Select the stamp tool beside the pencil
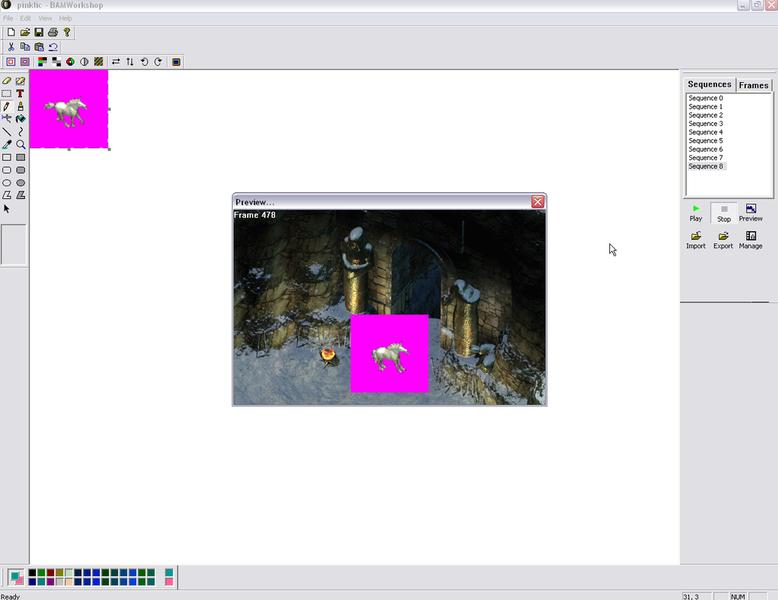Viewport: 778px width, 600px height. [20, 106]
